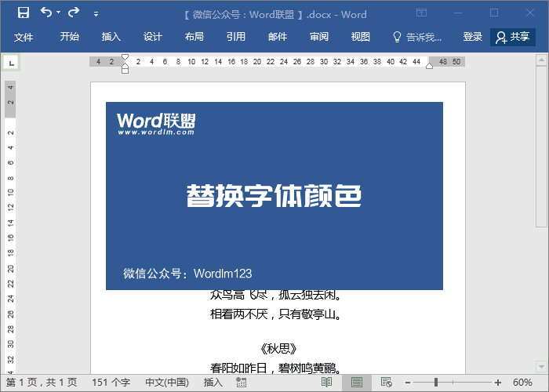Viewport: 549px width, 392px height.
Task: Toggle the 插入 overtype mode indicator
Action: tap(213, 383)
